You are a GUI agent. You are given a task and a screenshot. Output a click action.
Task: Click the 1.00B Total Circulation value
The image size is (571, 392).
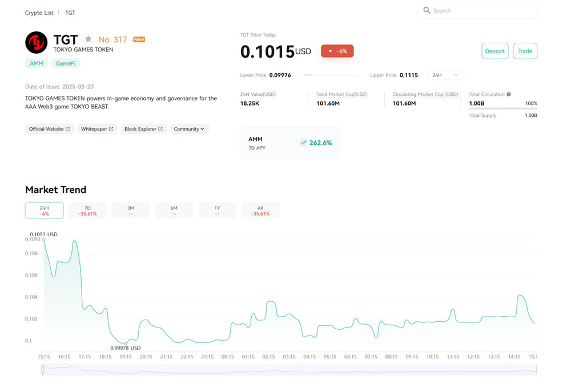[477, 103]
